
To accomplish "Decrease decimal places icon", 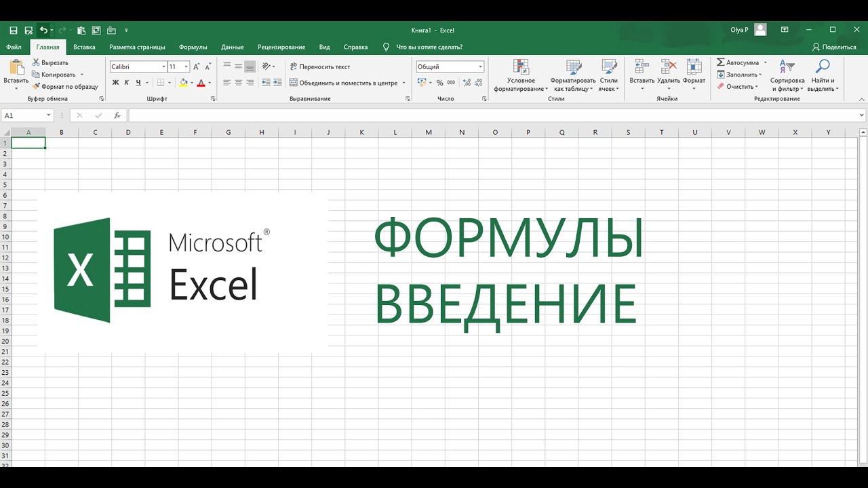I will pyautogui.click(x=479, y=83).
